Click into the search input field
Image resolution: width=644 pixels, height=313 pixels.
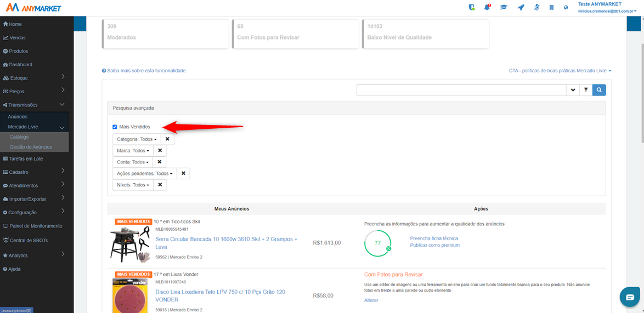click(461, 90)
